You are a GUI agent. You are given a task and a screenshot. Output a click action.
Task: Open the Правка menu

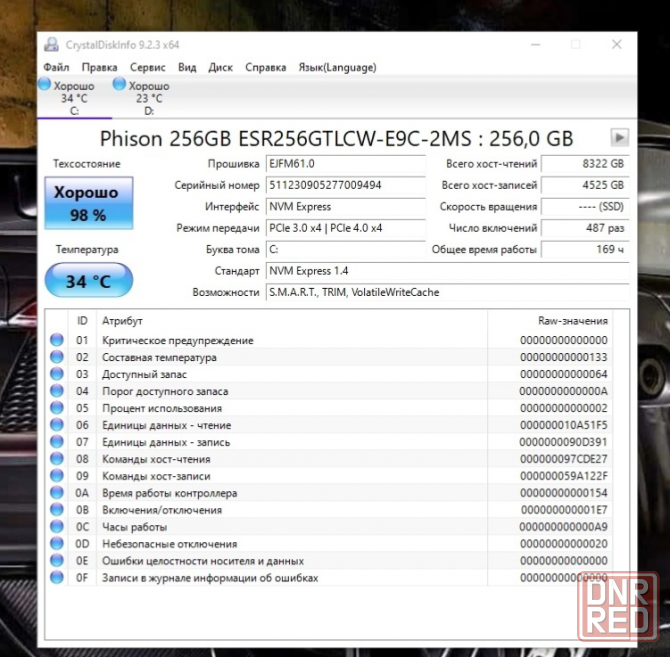click(99, 67)
